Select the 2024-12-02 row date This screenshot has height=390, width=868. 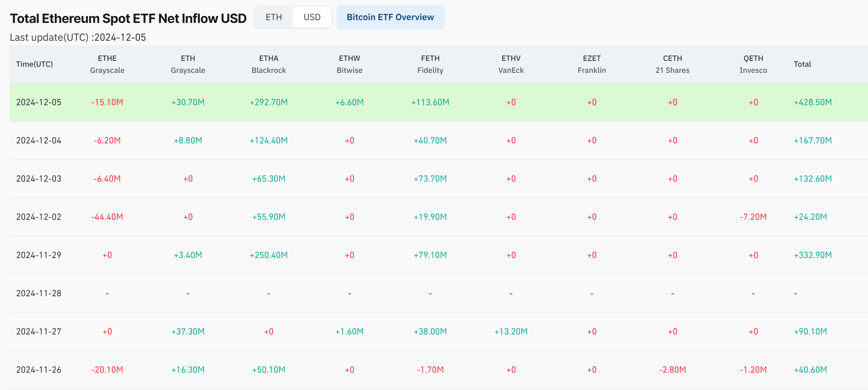[39, 217]
